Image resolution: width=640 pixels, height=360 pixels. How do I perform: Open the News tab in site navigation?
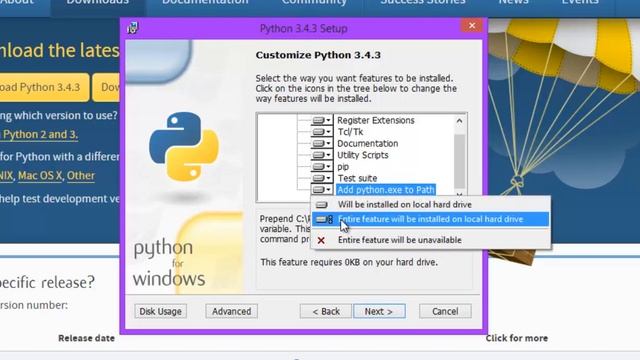pyautogui.click(x=513, y=4)
